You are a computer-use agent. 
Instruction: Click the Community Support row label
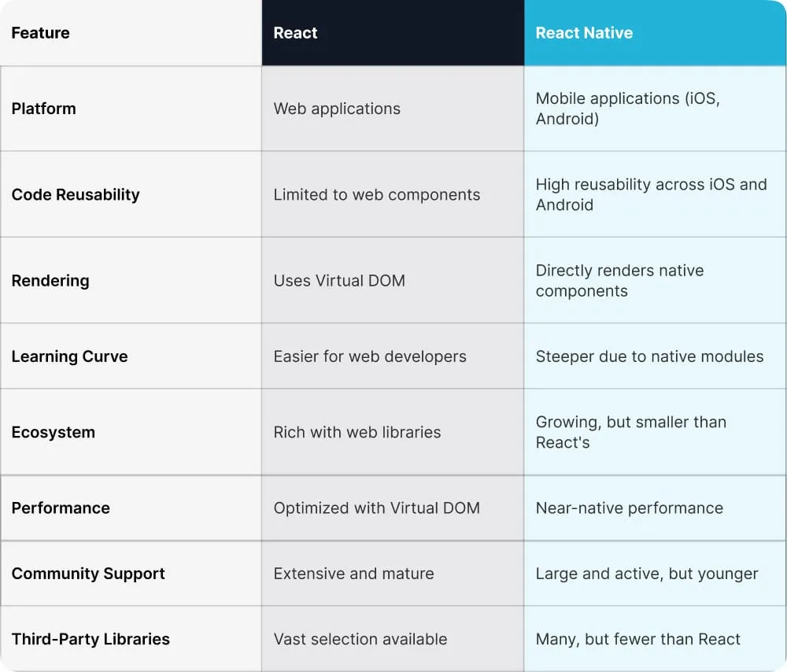pyautogui.click(x=88, y=574)
